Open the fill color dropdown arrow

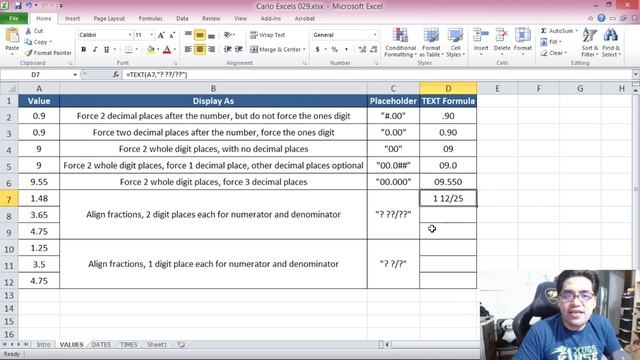click(158, 49)
